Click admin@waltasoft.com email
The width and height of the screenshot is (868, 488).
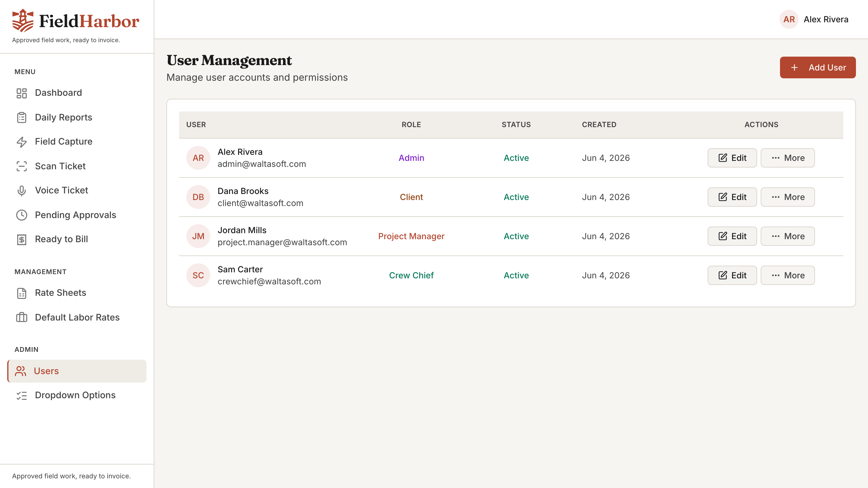pyautogui.click(x=262, y=164)
